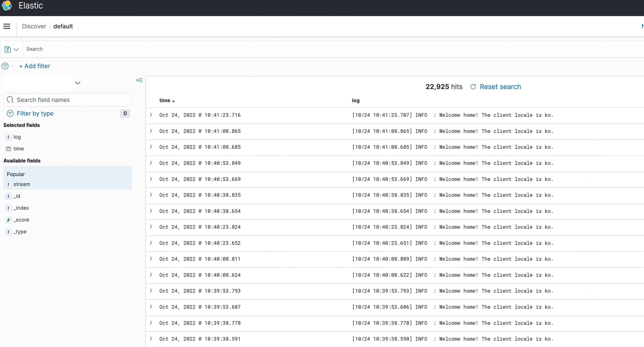Toggle sort direction on time column

coord(173,101)
